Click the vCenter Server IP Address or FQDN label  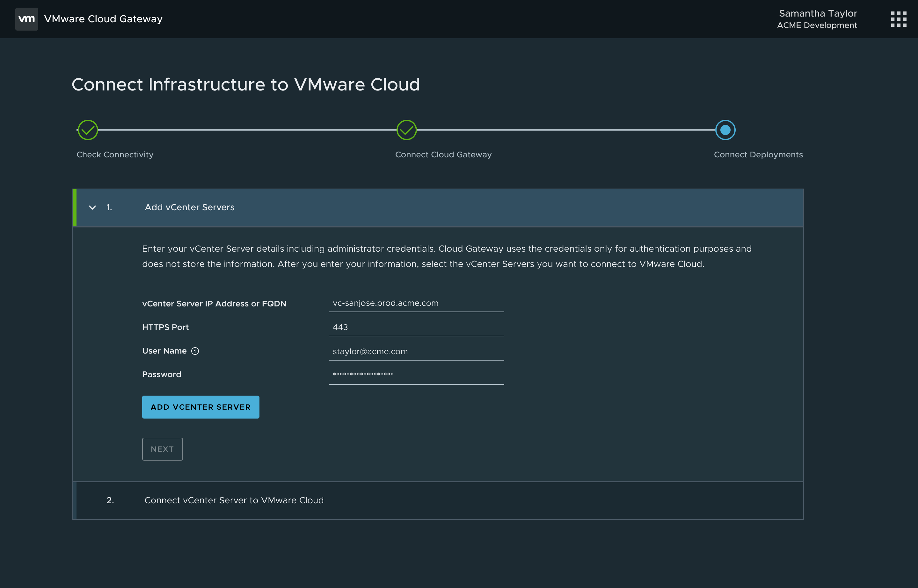click(x=214, y=304)
